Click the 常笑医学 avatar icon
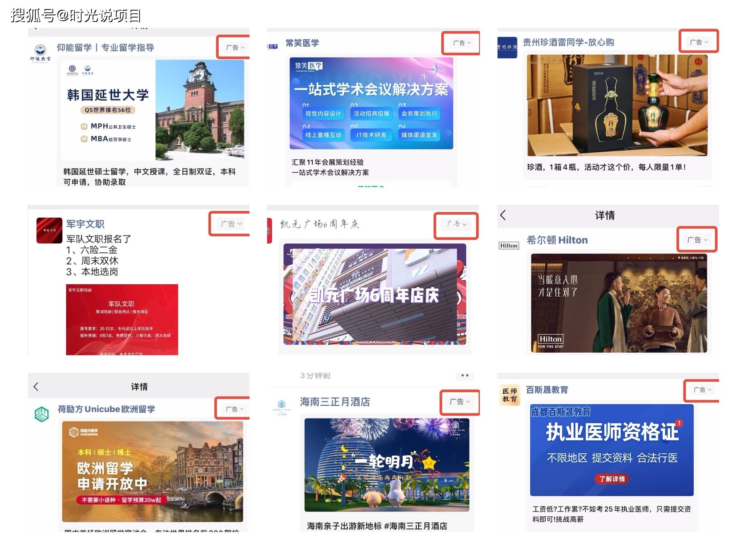Viewport: 747px width, 560px height. tap(272, 47)
